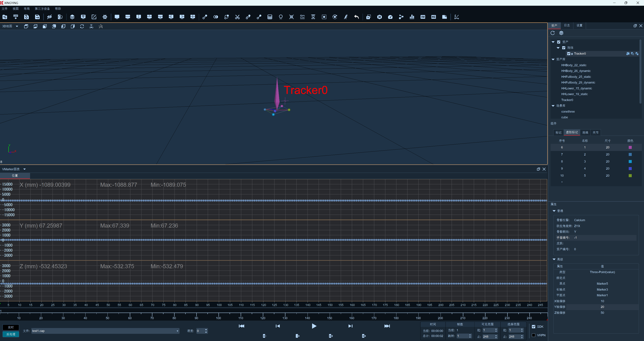
Task: Switch to the 日志 tab
Action: pos(567,25)
